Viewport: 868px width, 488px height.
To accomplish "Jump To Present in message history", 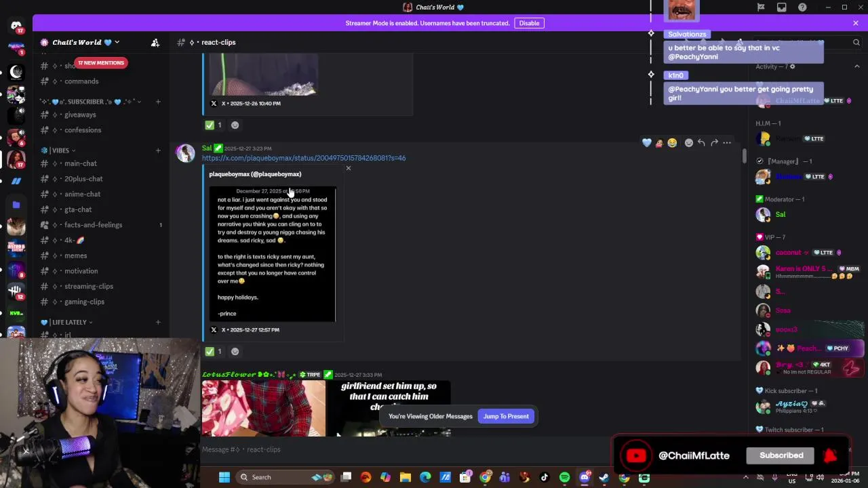I will [506, 416].
